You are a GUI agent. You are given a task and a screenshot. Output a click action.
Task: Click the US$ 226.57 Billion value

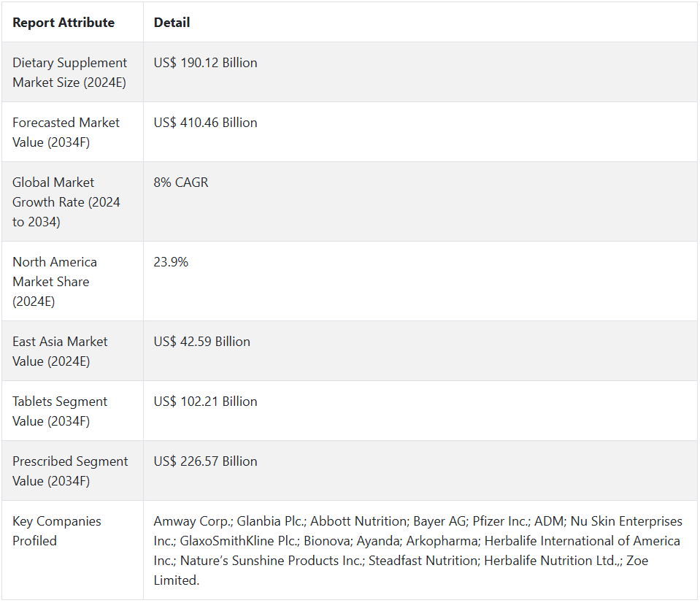[x=205, y=461]
